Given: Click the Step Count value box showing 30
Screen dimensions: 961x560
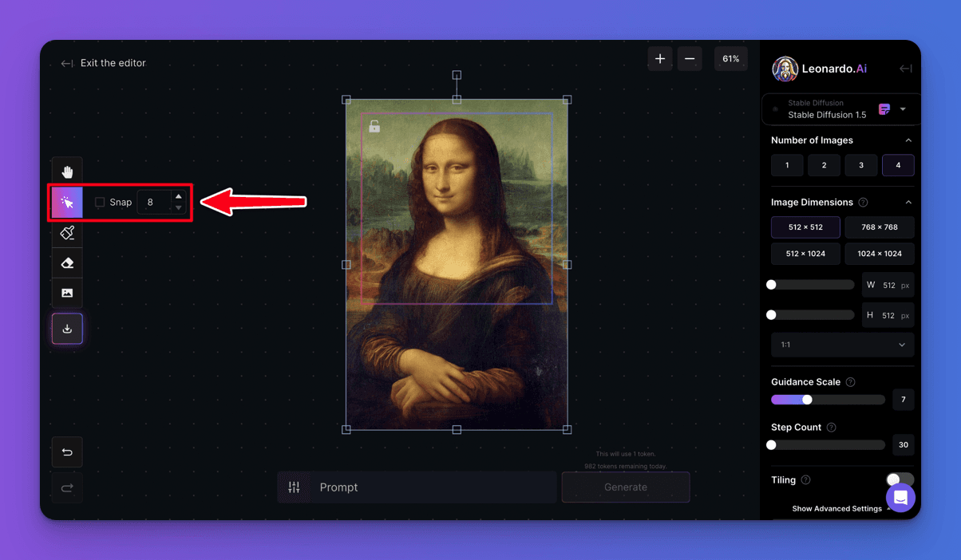Looking at the screenshot, I should click(x=904, y=445).
